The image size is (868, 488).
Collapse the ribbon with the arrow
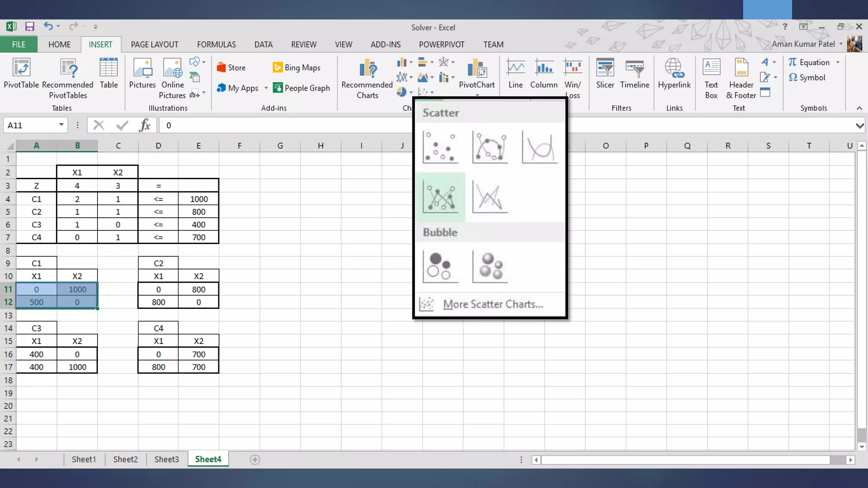(859, 108)
